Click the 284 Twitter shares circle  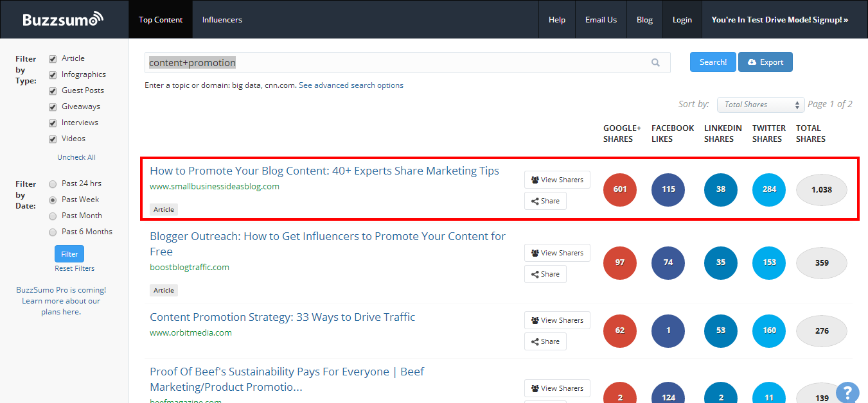coord(769,189)
